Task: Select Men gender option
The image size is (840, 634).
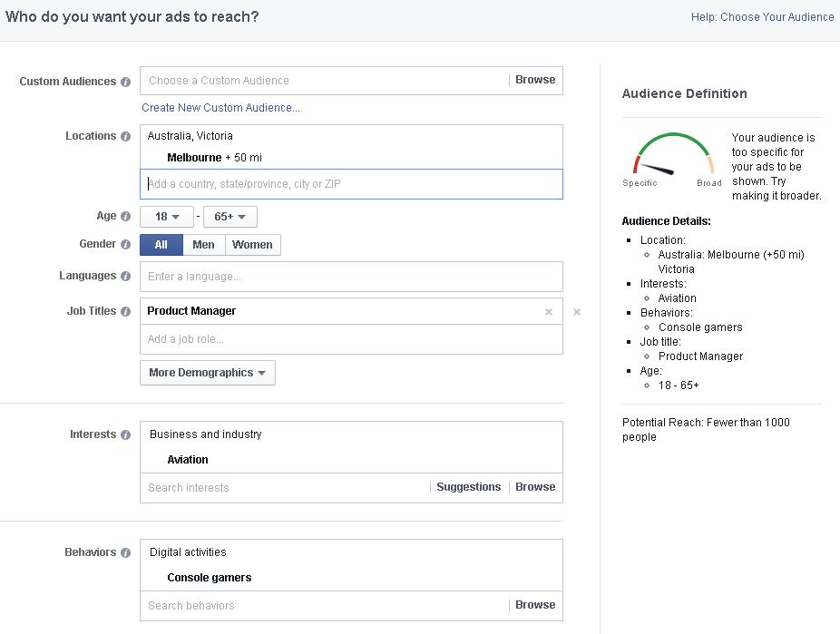Action: (x=203, y=245)
